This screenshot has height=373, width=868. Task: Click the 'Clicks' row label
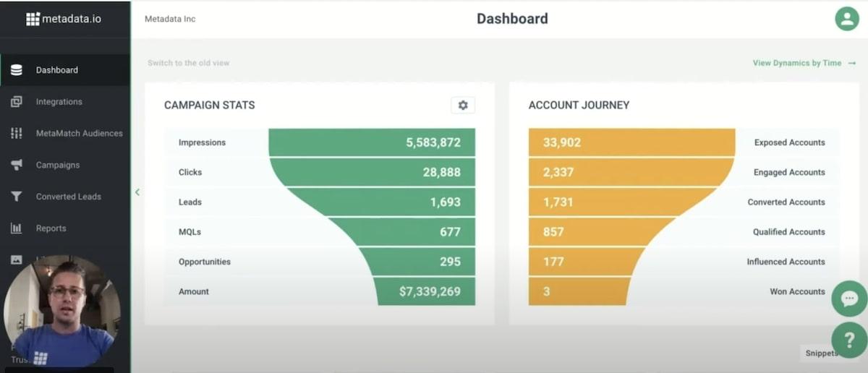tap(190, 172)
